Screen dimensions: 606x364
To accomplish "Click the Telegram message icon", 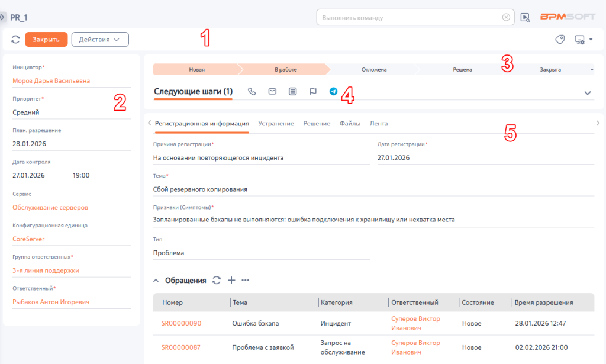I will (x=334, y=92).
